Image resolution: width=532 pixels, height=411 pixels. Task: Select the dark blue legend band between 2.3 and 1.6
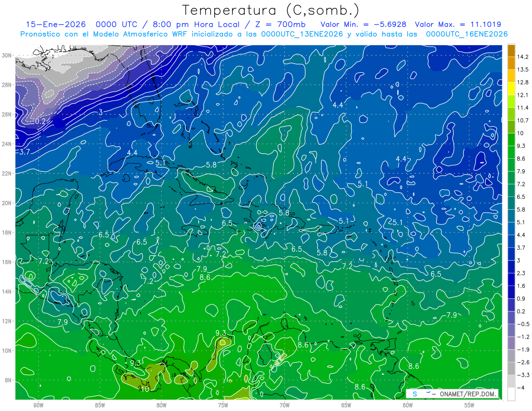(x=511, y=279)
